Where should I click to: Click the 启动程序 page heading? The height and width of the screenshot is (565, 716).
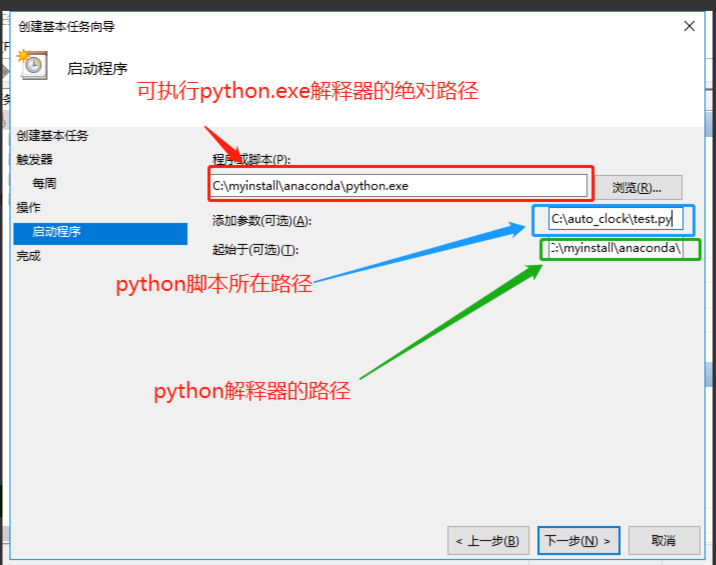pyautogui.click(x=97, y=69)
